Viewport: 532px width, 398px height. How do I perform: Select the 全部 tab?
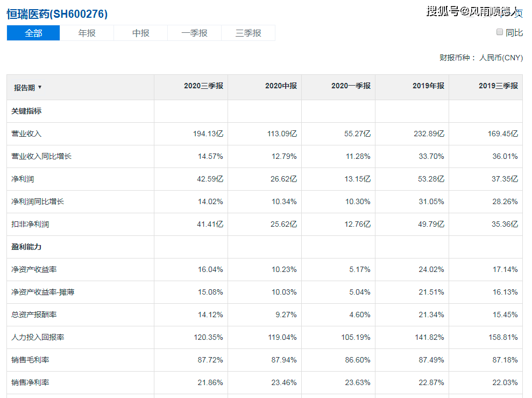click(33, 33)
